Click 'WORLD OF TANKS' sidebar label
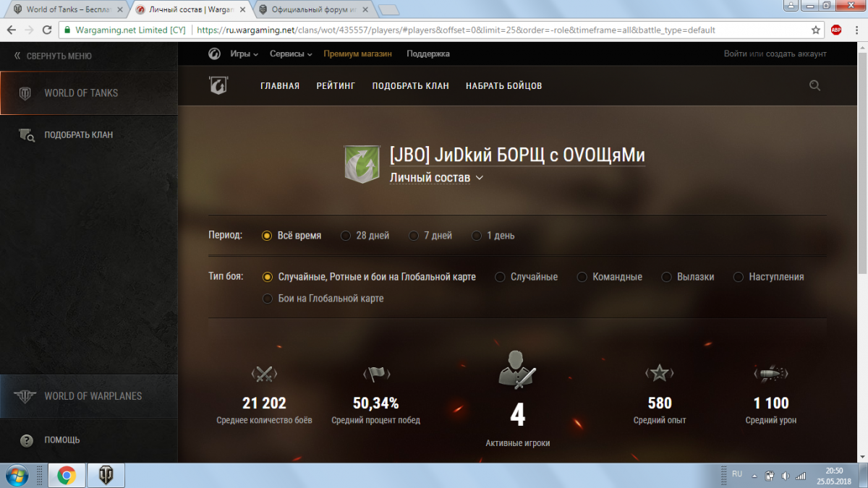The width and height of the screenshot is (868, 488). pyautogui.click(x=81, y=93)
